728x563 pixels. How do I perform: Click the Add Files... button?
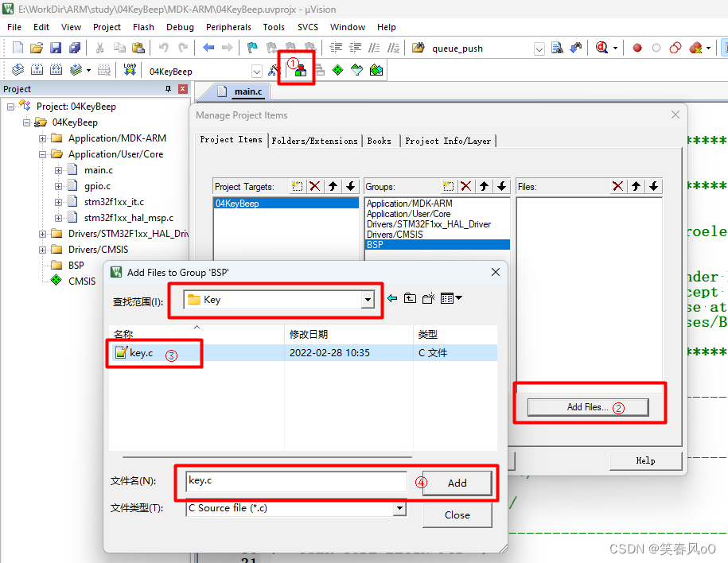pos(588,407)
